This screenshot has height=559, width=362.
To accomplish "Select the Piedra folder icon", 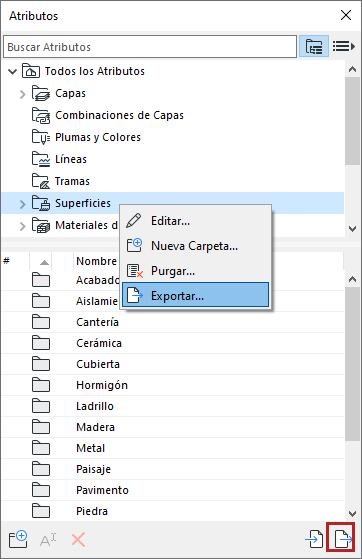I will click(x=41, y=511).
